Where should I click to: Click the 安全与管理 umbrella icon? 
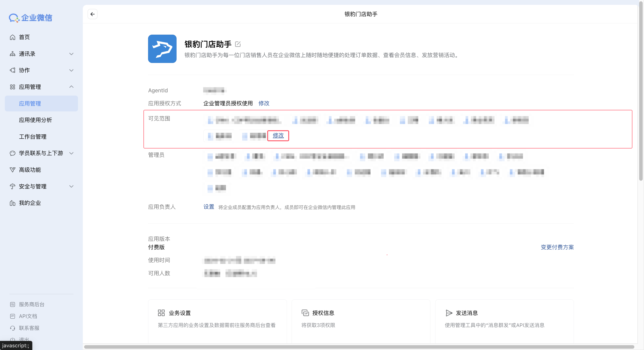[12, 187]
